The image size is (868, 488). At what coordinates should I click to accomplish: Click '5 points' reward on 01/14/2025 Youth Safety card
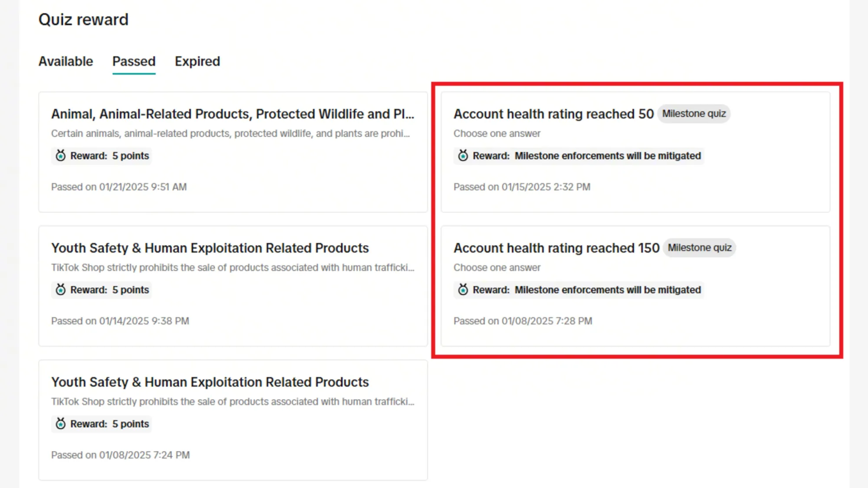coord(130,290)
